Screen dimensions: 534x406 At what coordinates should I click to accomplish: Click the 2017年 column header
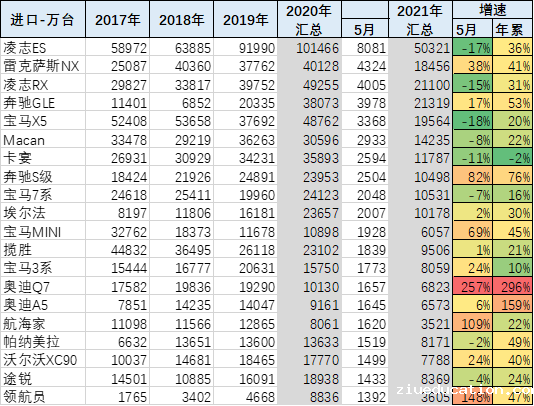[117, 19]
